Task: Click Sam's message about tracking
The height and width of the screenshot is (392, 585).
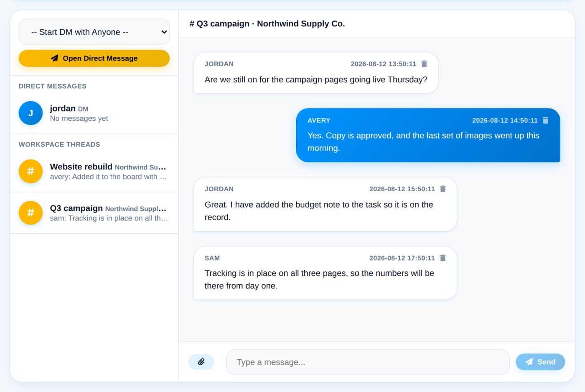Action: [x=325, y=273]
